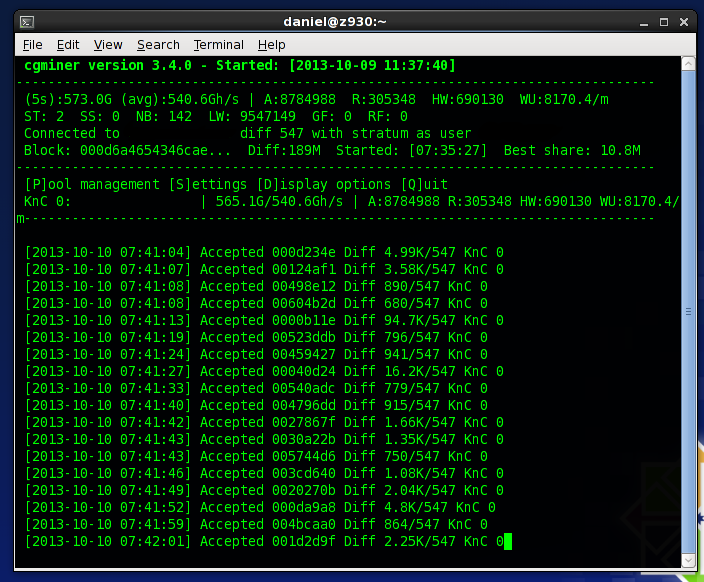Click the log line with share 00540adc
Screen dimensions: 704x582
(x=256, y=388)
